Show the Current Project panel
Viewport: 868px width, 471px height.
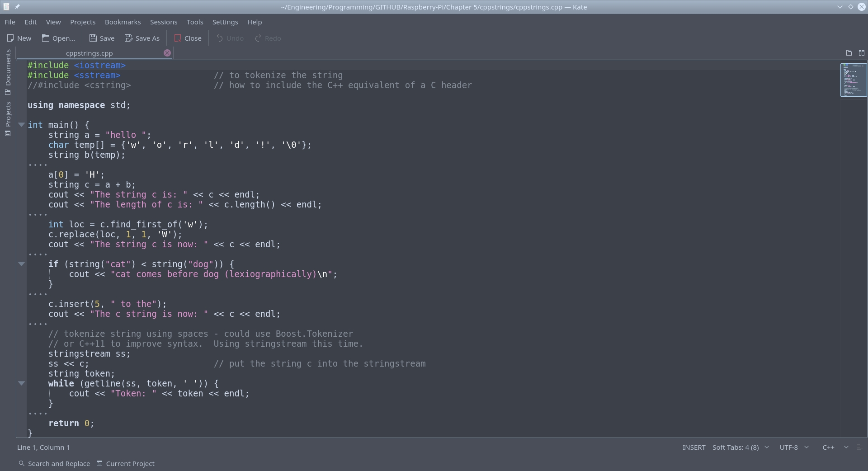pos(126,464)
